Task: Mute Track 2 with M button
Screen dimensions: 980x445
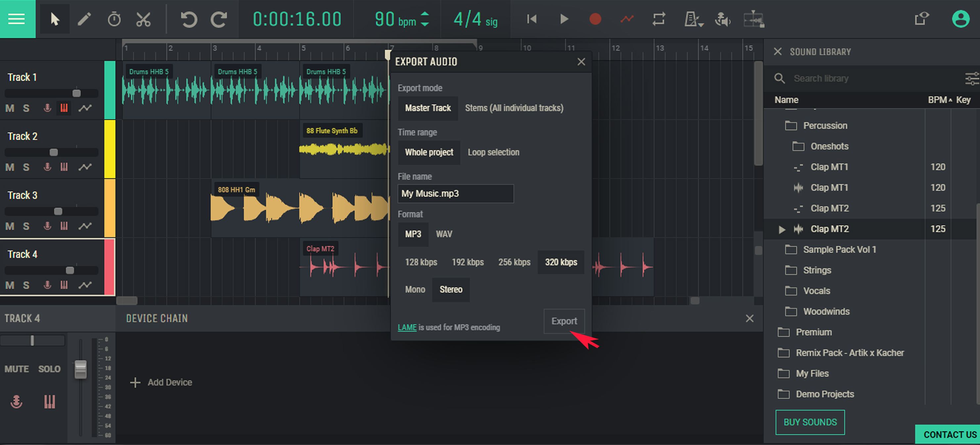Action: (10, 167)
